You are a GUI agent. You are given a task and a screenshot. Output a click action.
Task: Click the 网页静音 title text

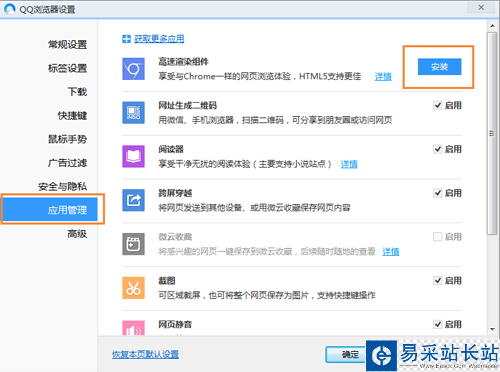[x=175, y=324]
